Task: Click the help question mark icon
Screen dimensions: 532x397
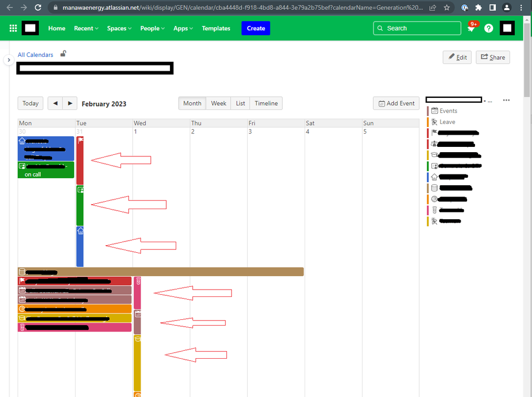Action: coord(488,28)
